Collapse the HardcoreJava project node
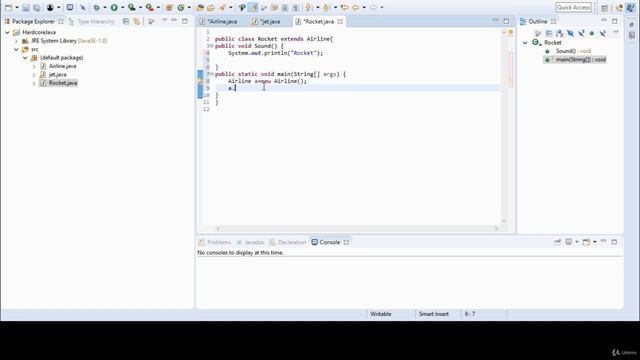This screenshot has width=640, height=360. [x=7, y=32]
